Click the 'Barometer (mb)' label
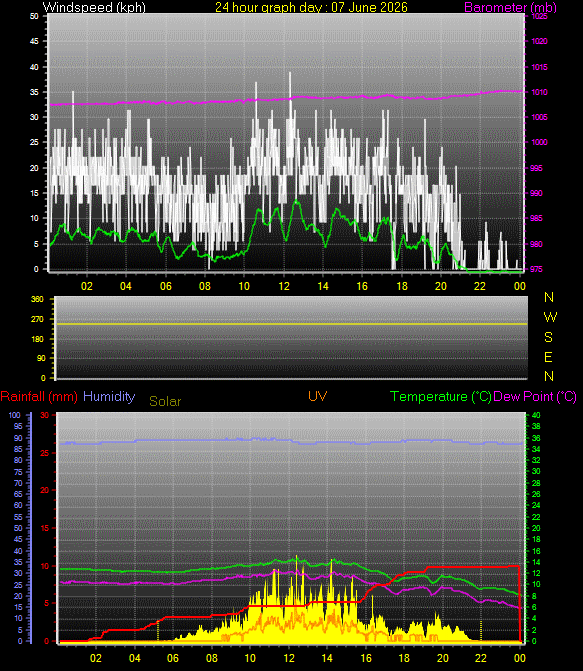The image size is (583, 671). pos(510,7)
